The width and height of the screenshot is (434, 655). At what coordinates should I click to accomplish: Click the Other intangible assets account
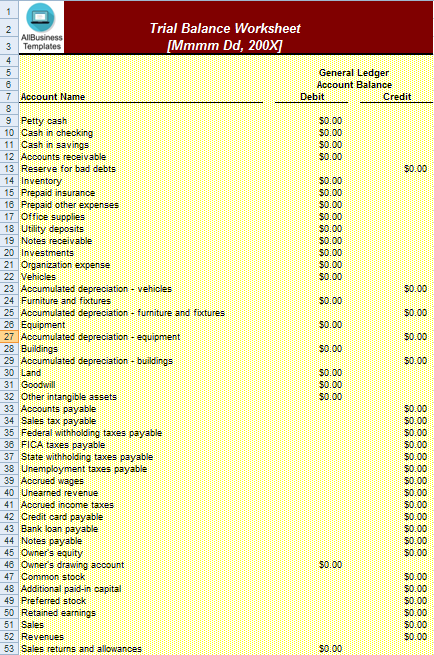coord(69,397)
